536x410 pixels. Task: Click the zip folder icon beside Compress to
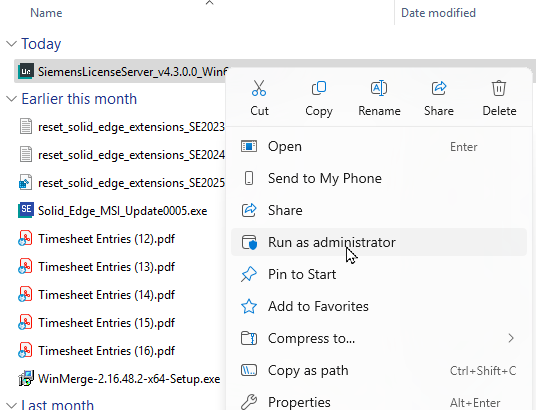pos(249,338)
